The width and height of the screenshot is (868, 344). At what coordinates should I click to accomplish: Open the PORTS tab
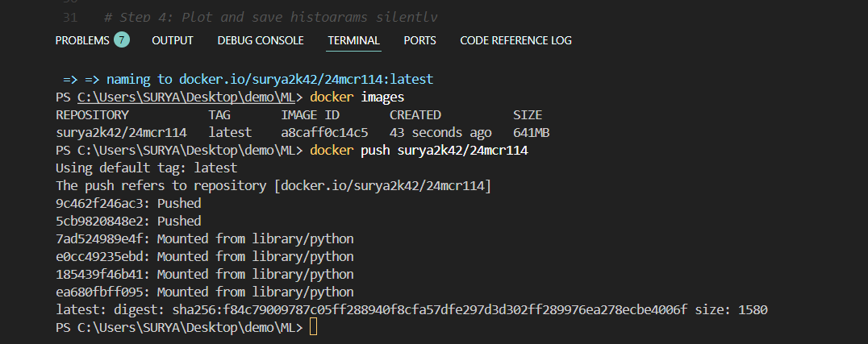pos(419,40)
